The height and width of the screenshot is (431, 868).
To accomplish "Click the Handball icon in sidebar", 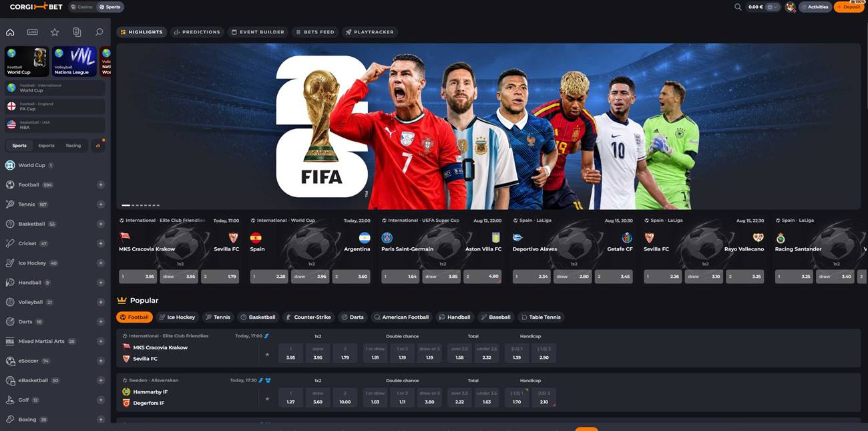I will [x=10, y=282].
